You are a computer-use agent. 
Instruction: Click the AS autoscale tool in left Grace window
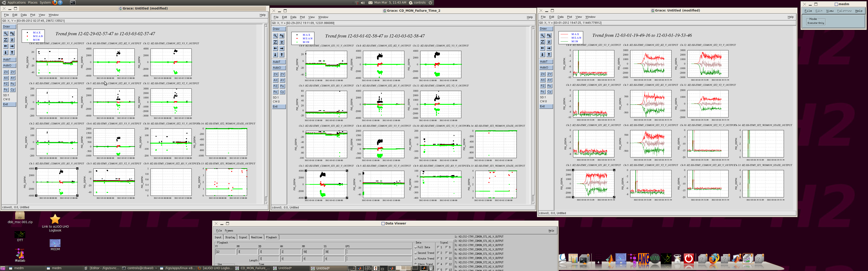click(12, 33)
